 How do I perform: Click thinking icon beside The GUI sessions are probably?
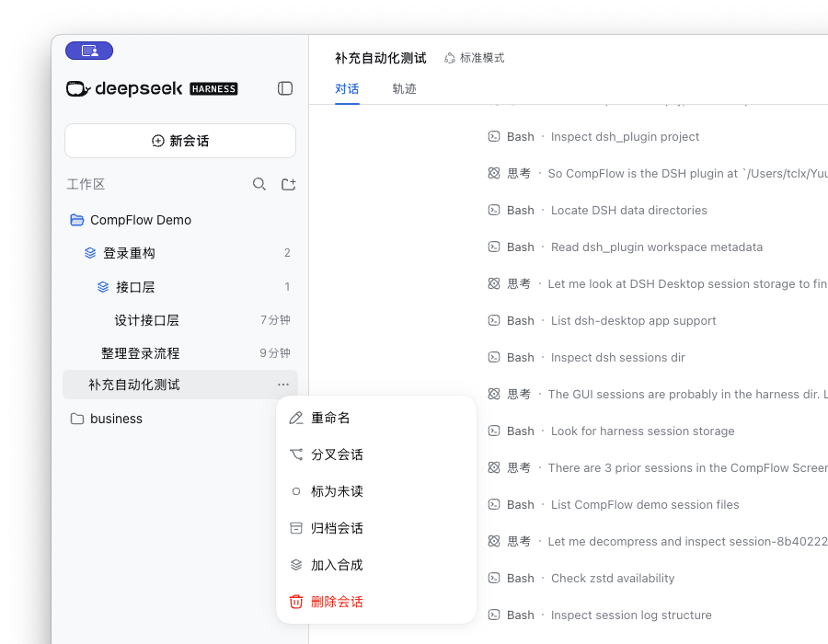[x=494, y=394]
